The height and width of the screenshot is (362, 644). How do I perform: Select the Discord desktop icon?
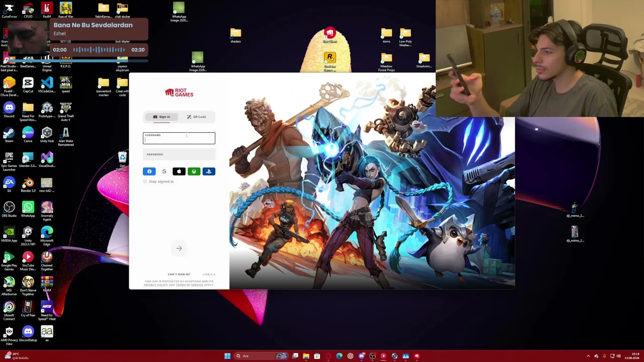coord(9,110)
